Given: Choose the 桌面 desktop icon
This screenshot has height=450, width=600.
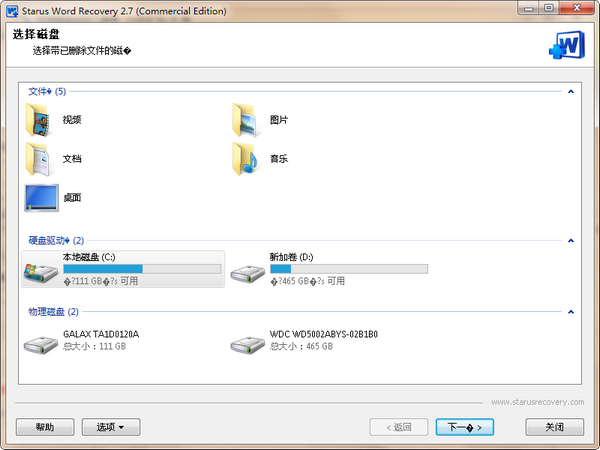Looking at the screenshot, I should pyautogui.click(x=41, y=197).
